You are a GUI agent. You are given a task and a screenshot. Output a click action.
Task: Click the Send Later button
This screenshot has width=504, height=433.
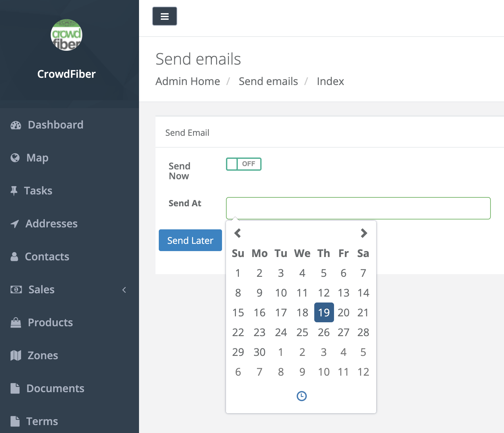click(x=190, y=240)
